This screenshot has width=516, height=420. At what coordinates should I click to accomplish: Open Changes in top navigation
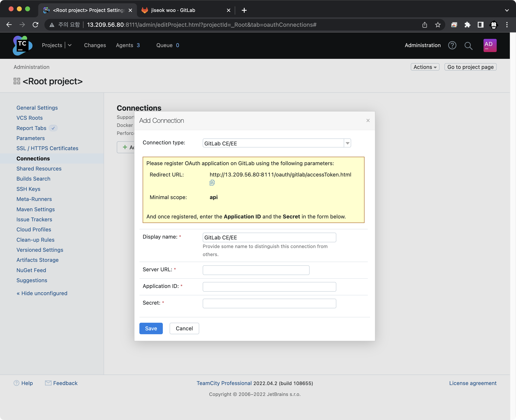(95, 45)
